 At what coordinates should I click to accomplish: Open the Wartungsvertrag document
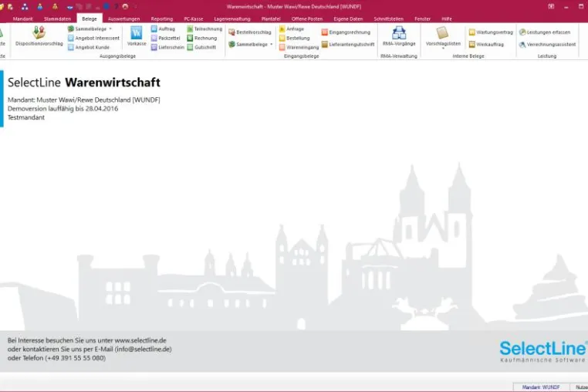pyautogui.click(x=491, y=32)
